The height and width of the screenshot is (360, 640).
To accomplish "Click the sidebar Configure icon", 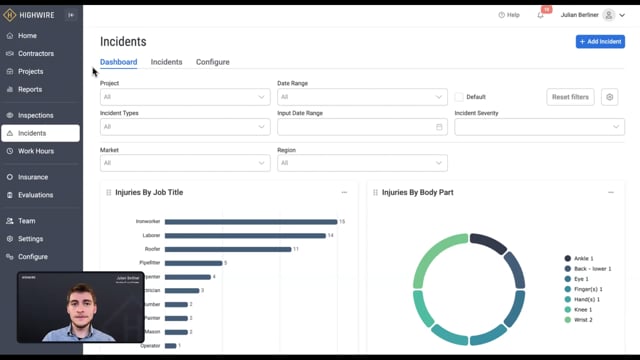I will tap(10, 257).
